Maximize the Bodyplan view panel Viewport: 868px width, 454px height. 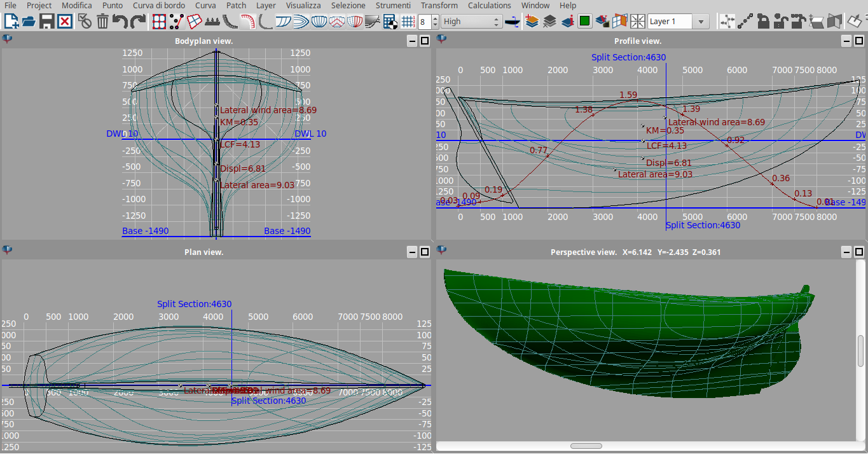coord(425,41)
